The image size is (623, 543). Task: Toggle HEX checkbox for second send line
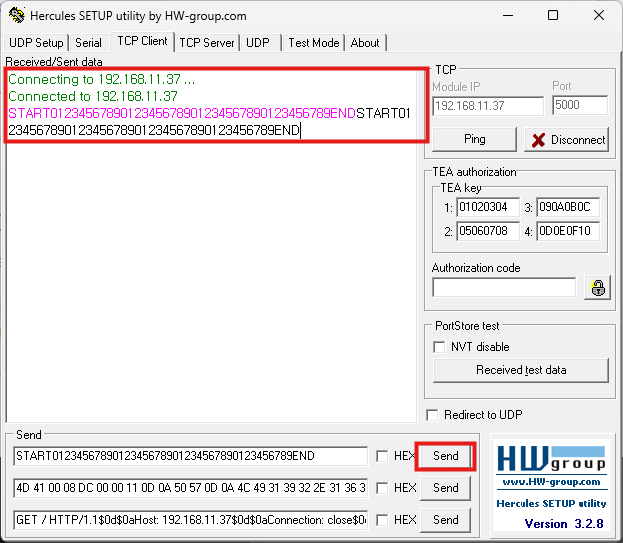pos(382,488)
